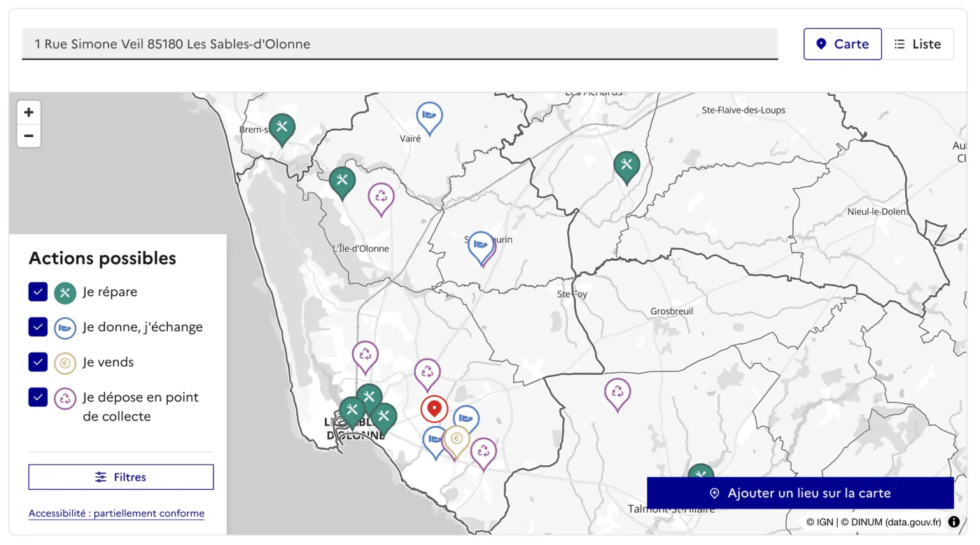Uncheck the Je donne, j'échange checkbox
The image size is (980, 545).
coord(38,327)
